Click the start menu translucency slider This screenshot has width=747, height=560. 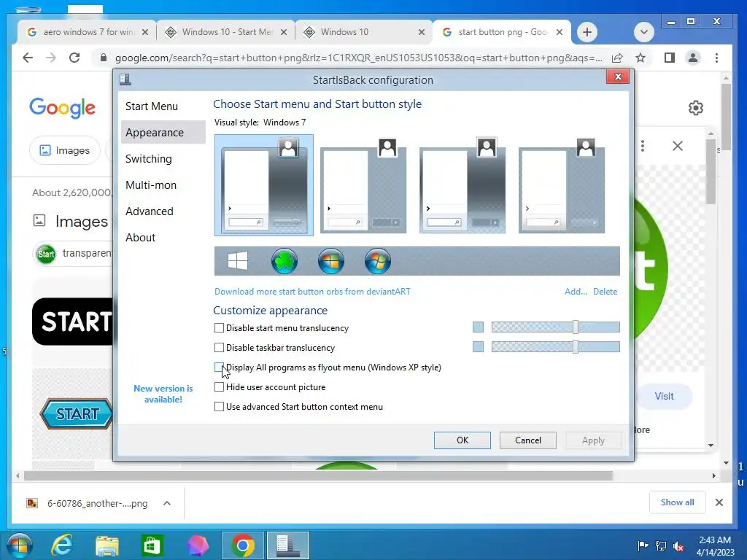[x=555, y=327]
